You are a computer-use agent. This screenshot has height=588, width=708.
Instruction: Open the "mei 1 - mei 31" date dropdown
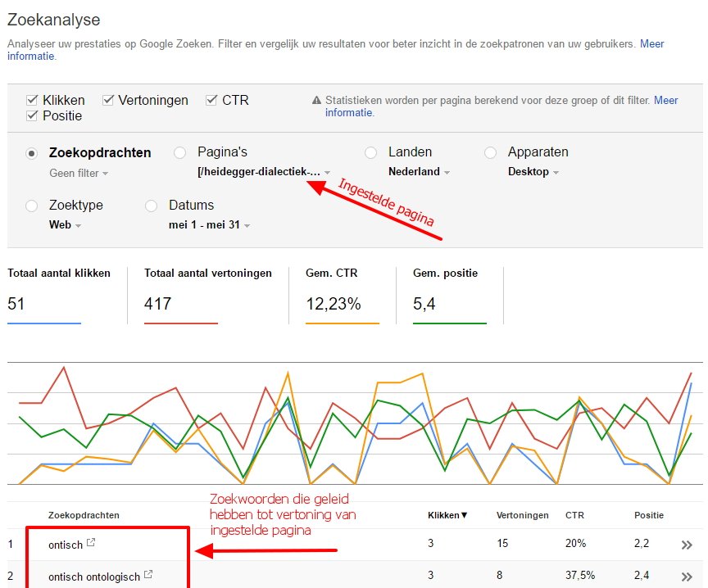coord(210,224)
